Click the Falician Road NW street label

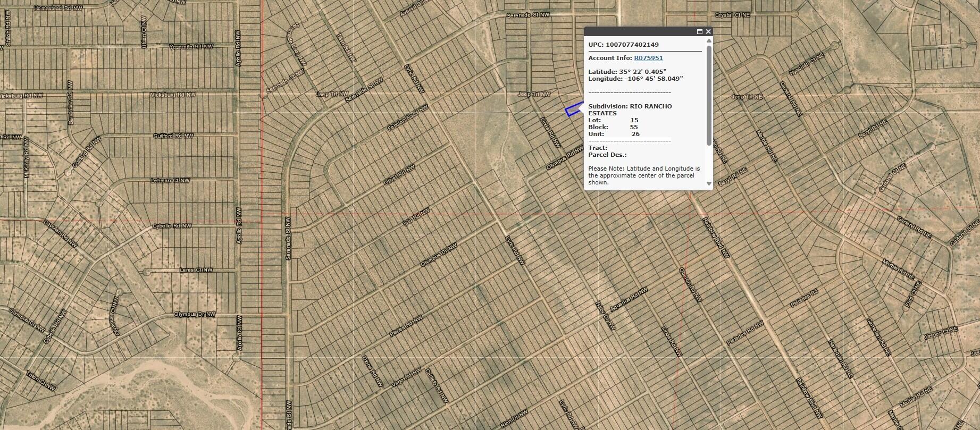point(408,119)
